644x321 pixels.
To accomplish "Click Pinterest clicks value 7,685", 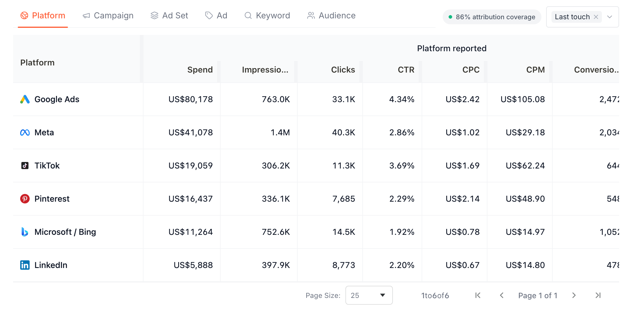I will pyautogui.click(x=344, y=199).
